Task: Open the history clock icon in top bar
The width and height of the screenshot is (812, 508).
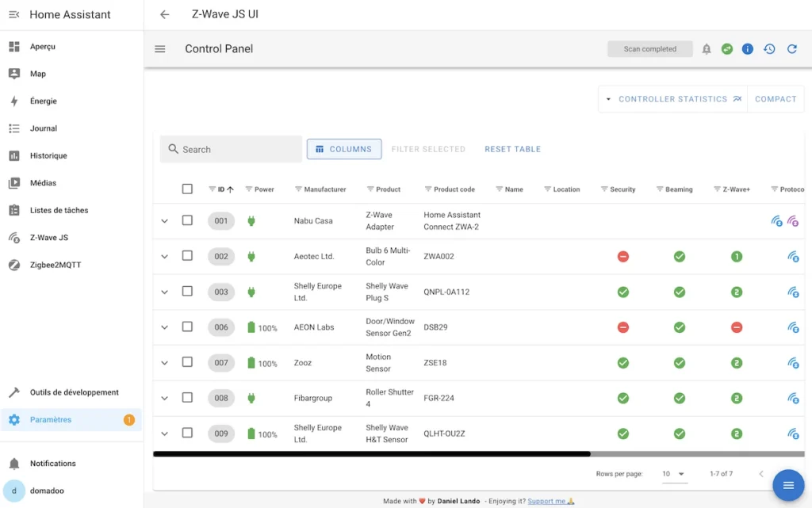Action: (x=769, y=49)
